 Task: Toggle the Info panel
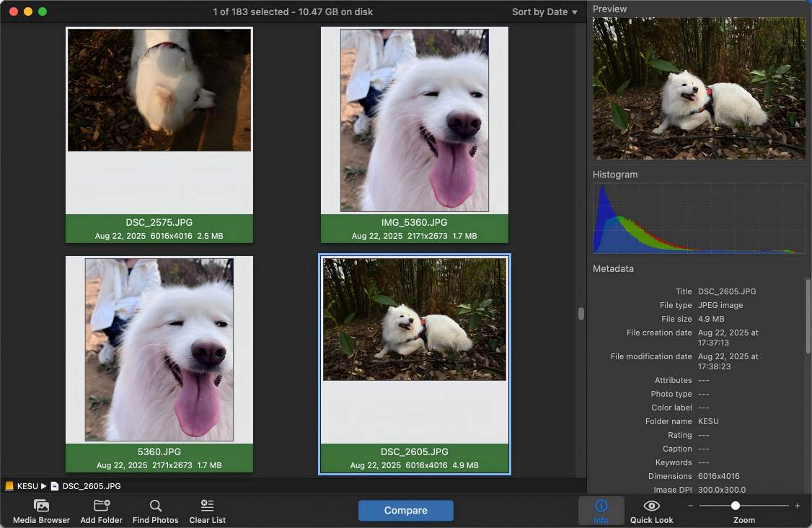click(x=601, y=511)
